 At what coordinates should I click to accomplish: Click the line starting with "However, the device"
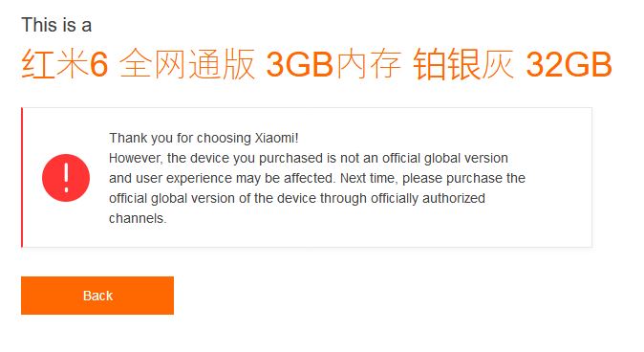pyautogui.click(x=309, y=158)
